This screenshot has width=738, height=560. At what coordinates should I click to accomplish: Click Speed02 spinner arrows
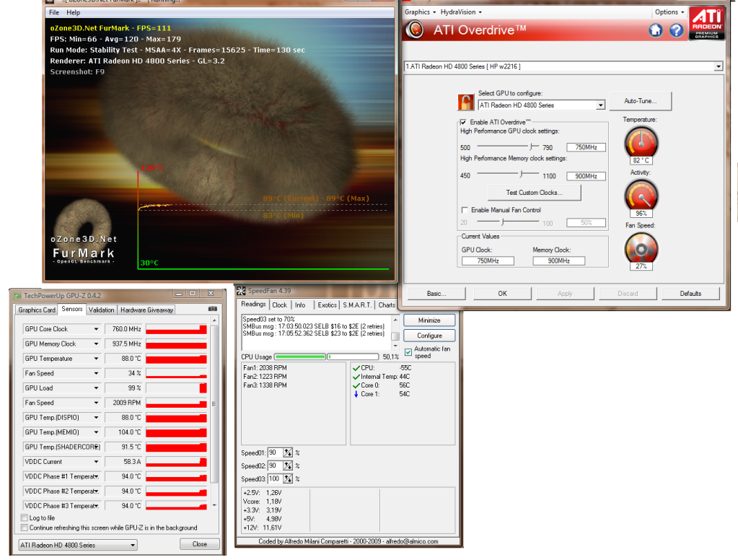(x=288, y=465)
